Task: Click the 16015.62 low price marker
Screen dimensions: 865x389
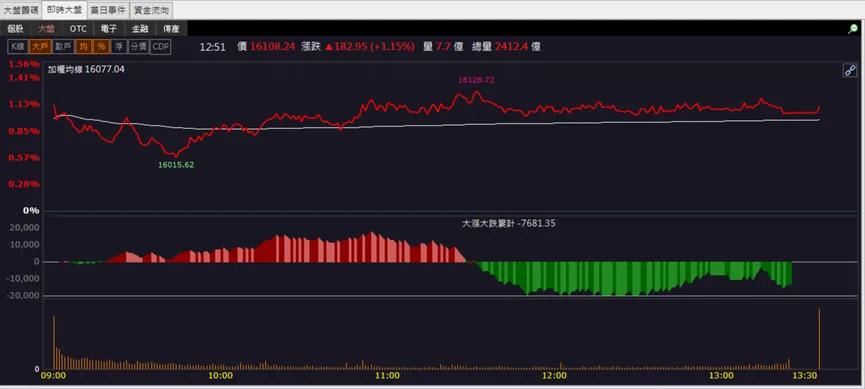Action: point(176,164)
